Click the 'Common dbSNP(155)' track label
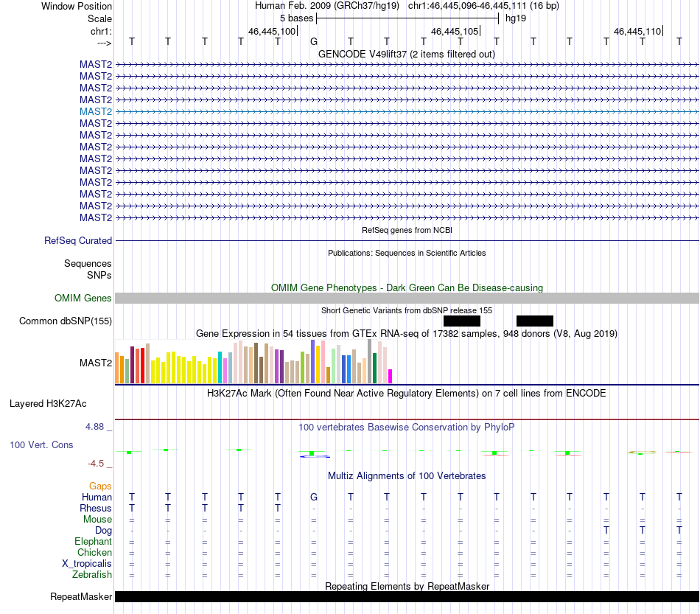Image resolution: width=700 pixels, height=614 pixels. (x=65, y=321)
